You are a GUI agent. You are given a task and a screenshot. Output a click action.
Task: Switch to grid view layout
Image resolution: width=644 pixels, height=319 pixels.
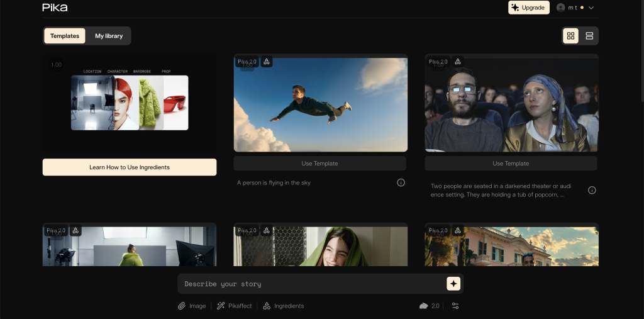[x=570, y=36]
